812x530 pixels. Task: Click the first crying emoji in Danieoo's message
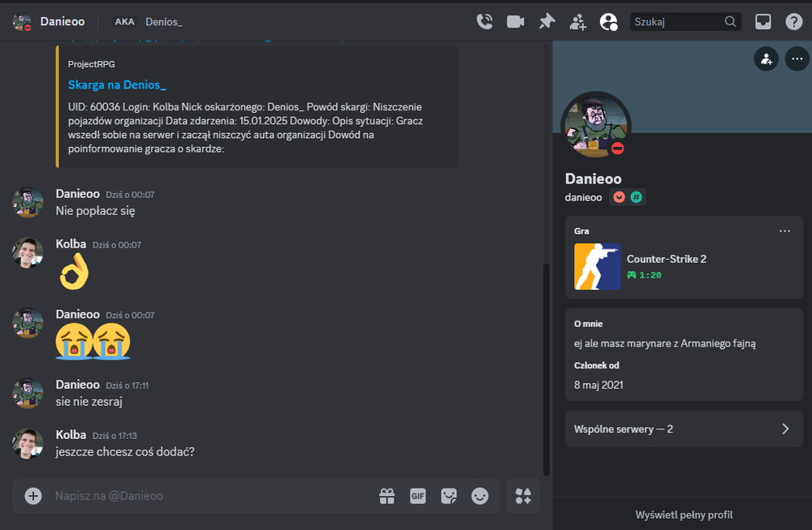74,341
